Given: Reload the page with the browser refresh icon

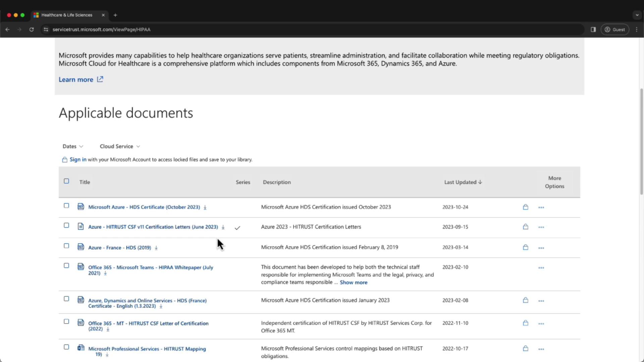Looking at the screenshot, I should 32,29.
